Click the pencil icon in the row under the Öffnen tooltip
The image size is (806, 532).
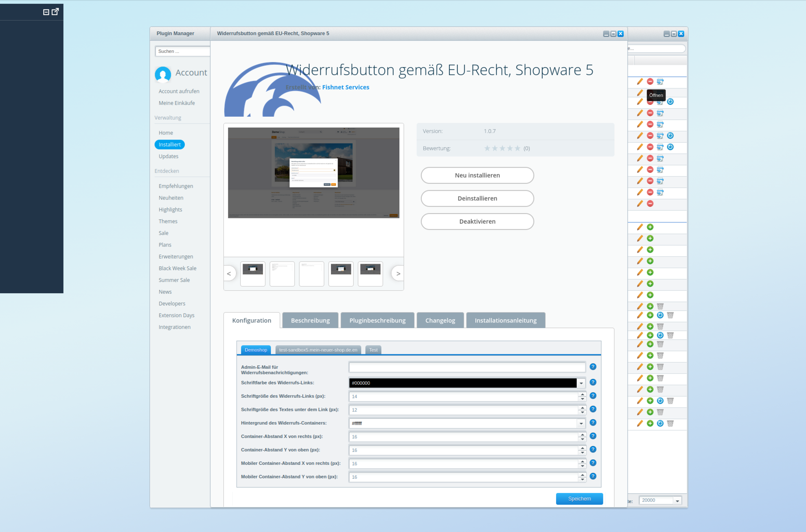click(640, 102)
